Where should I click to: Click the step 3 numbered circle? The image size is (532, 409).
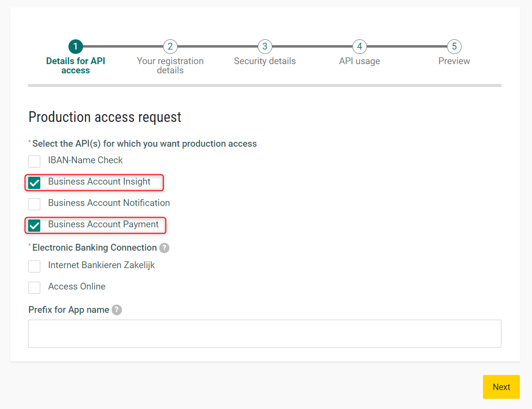[x=265, y=47]
